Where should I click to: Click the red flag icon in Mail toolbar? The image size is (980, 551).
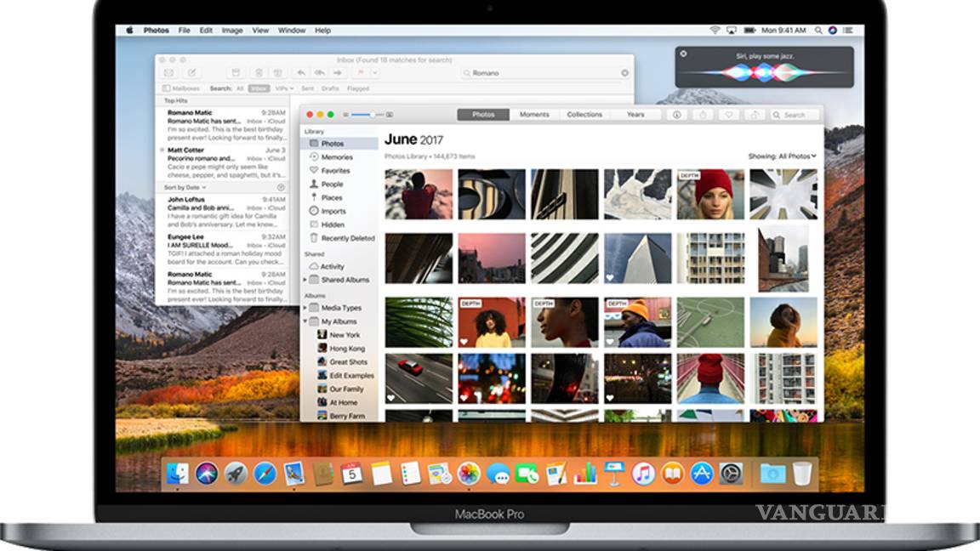click(x=361, y=73)
